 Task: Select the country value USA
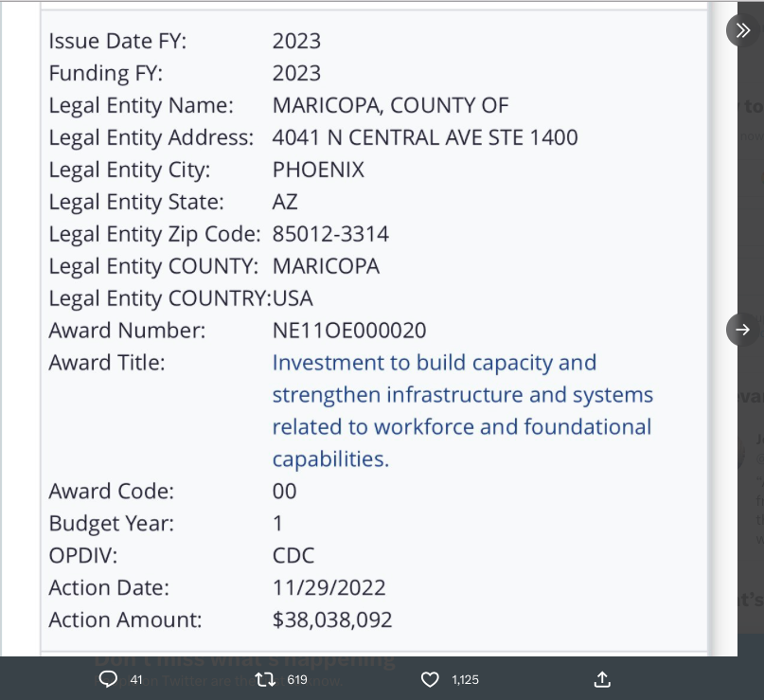point(293,298)
